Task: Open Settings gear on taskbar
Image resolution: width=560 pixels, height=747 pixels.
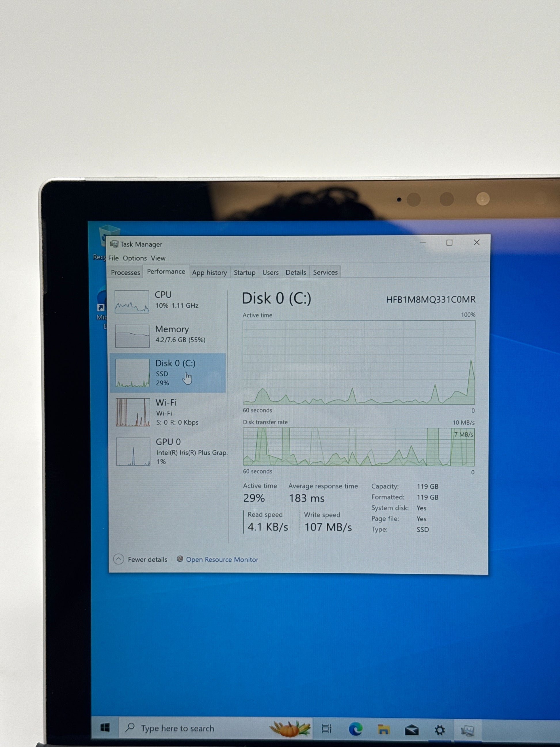Action: 439,730
